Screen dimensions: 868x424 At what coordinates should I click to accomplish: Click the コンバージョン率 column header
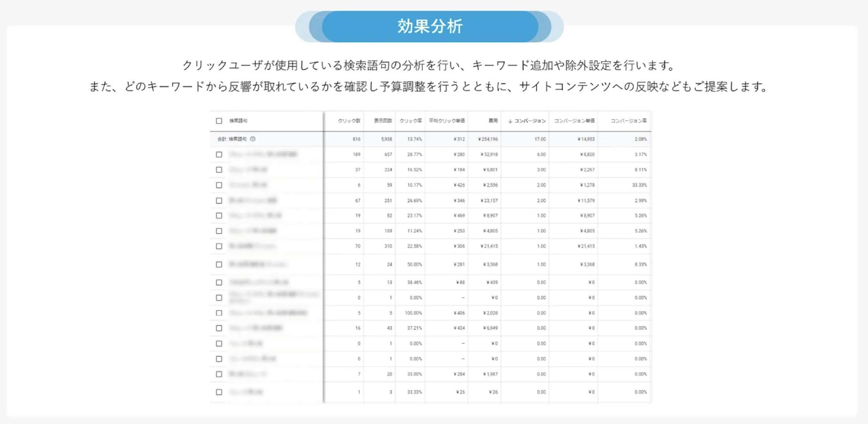pos(629,121)
